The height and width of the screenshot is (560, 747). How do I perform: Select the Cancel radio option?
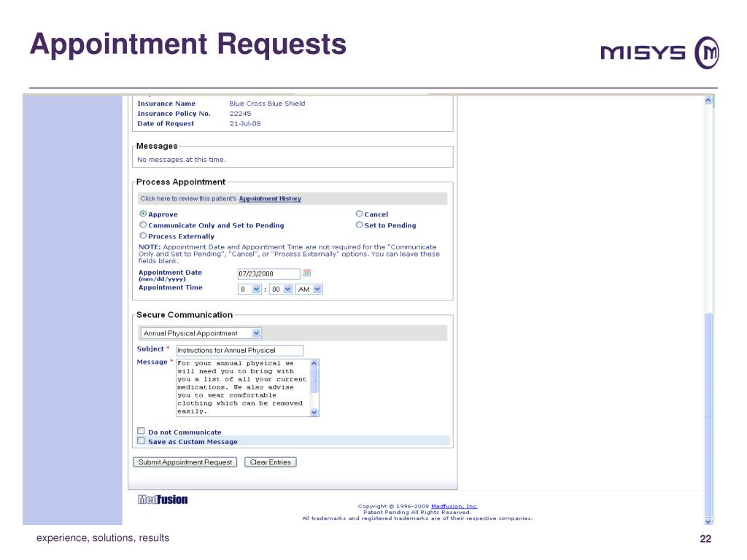coord(359,214)
